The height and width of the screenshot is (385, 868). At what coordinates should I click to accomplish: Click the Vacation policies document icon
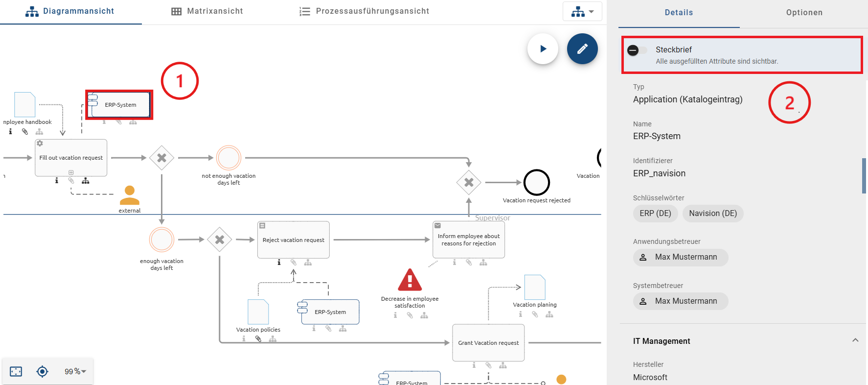[x=258, y=312]
